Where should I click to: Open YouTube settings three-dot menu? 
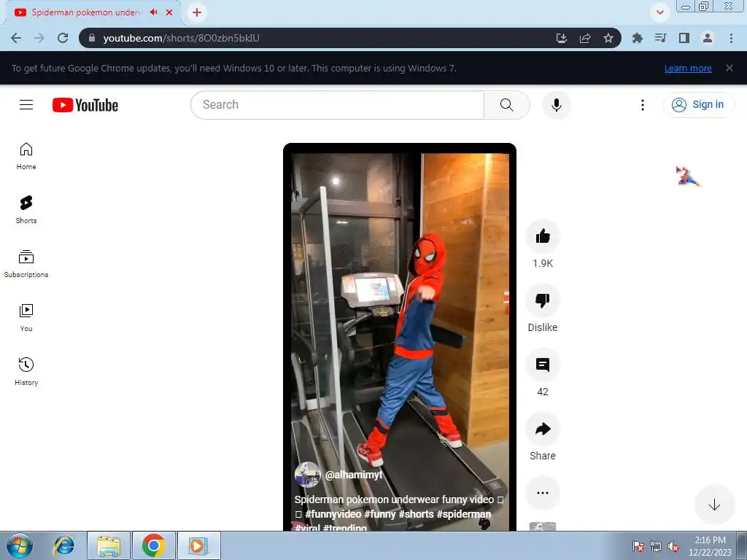[x=642, y=105]
